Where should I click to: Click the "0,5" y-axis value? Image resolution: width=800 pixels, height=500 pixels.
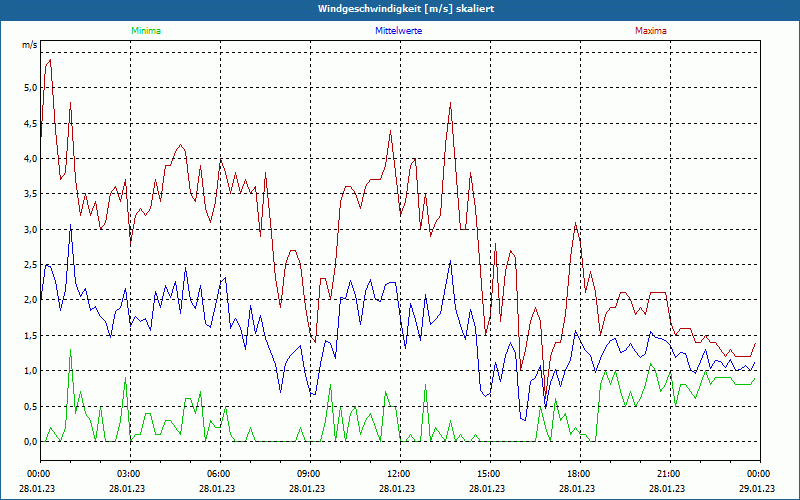(31, 406)
